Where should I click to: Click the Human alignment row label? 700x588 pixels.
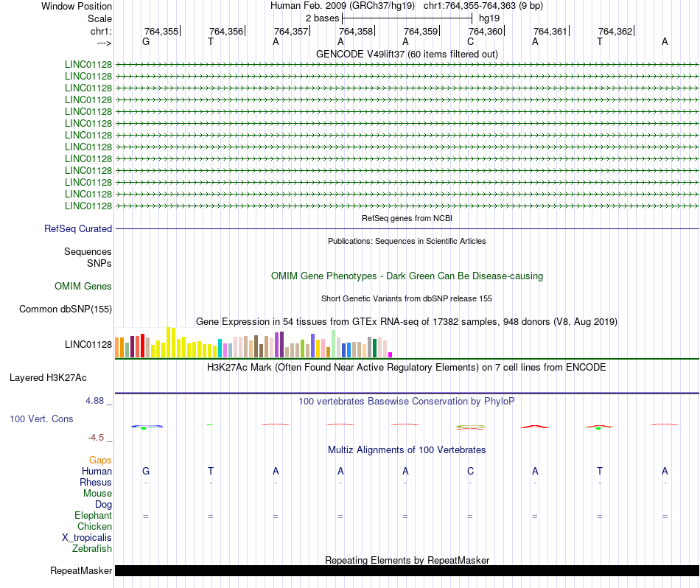coord(97,471)
